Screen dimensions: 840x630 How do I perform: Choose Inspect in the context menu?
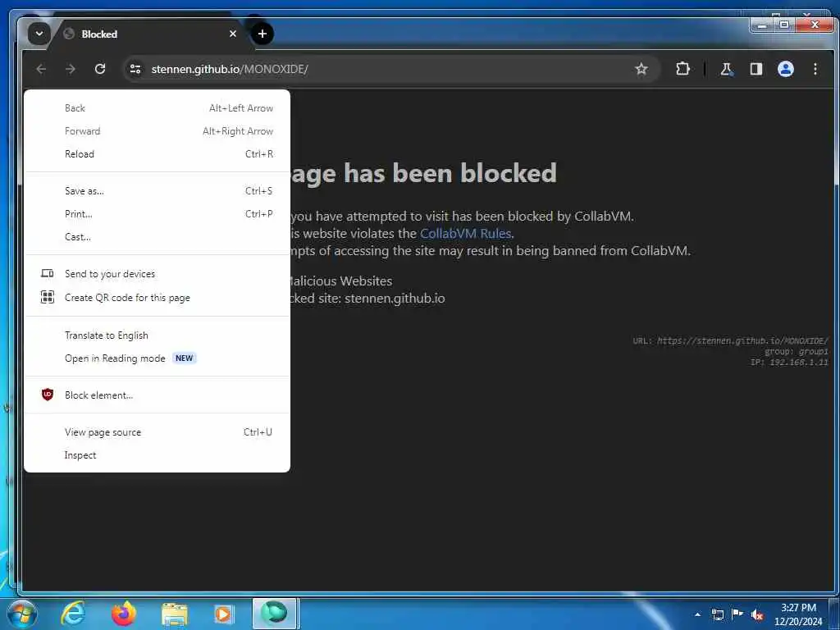point(157,455)
